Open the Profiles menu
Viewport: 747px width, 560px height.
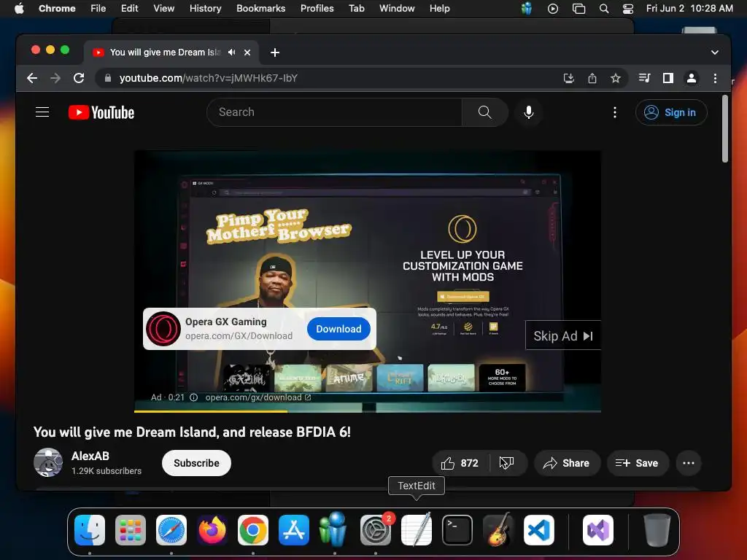pyautogui.click(x=317, y=9)
